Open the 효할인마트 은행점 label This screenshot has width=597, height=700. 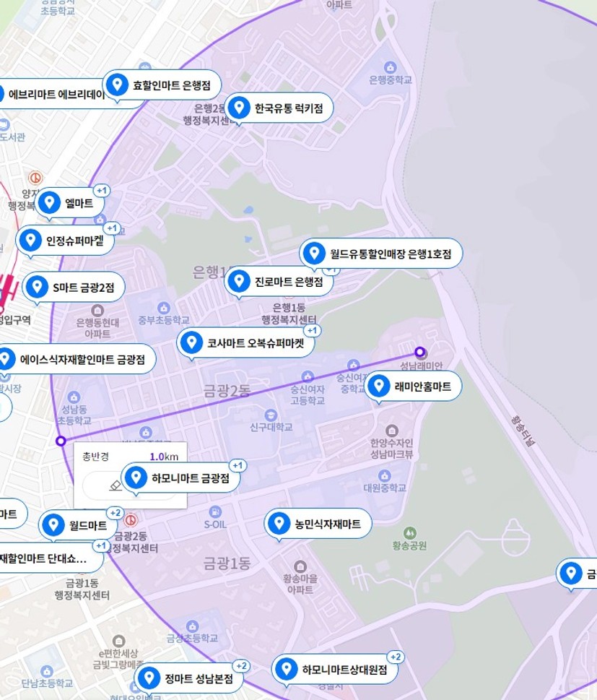(172, 85)
